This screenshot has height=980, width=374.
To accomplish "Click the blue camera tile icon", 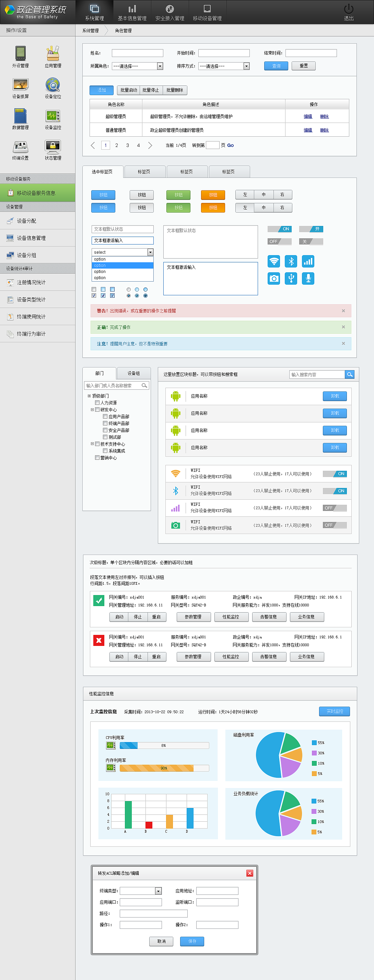I will tap(274, 278).
